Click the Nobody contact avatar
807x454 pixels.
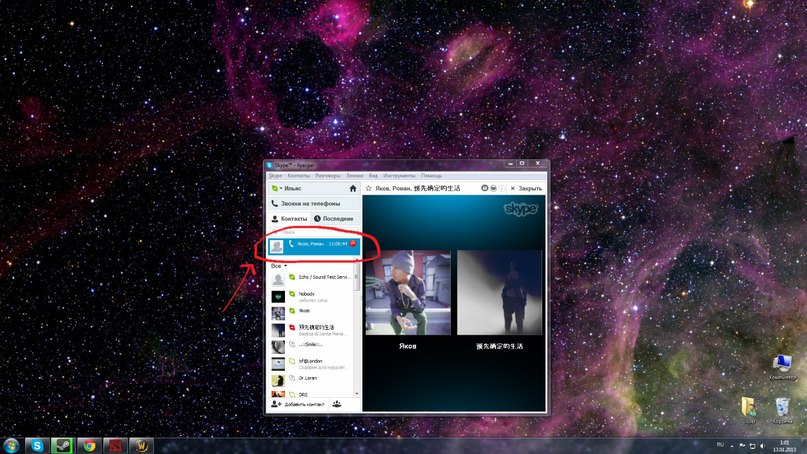point(278,296)
